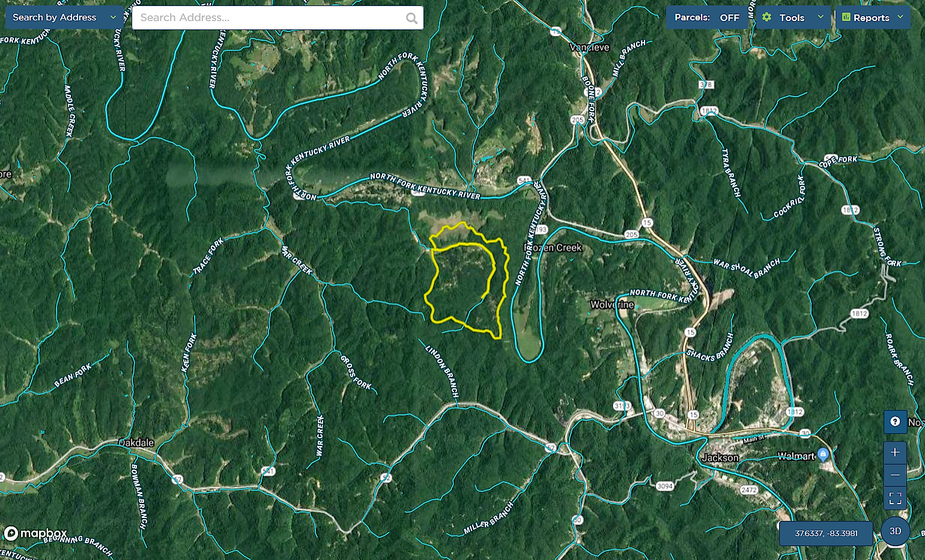Click the Oakdale place label
The height and width of the screenshot is (560, 925).
[x=136, y=443]
